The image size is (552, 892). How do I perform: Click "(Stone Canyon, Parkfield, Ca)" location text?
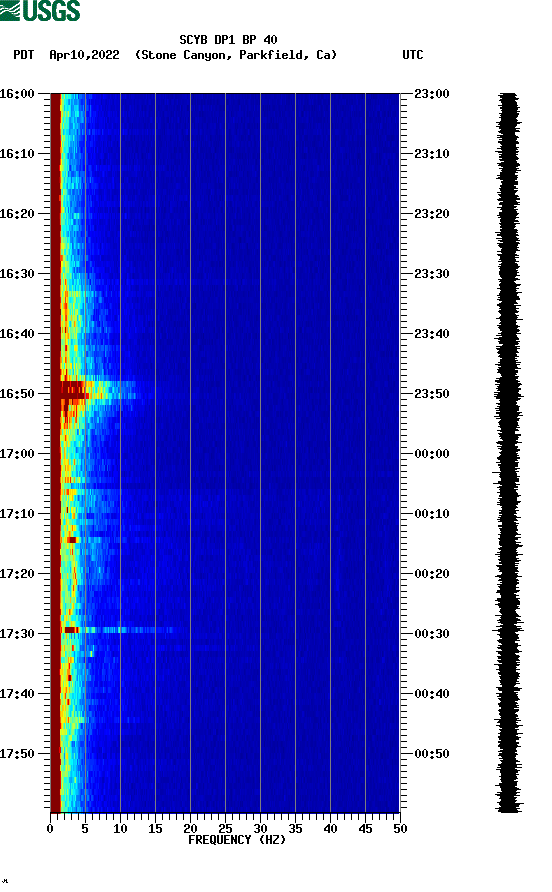point(236,55)
